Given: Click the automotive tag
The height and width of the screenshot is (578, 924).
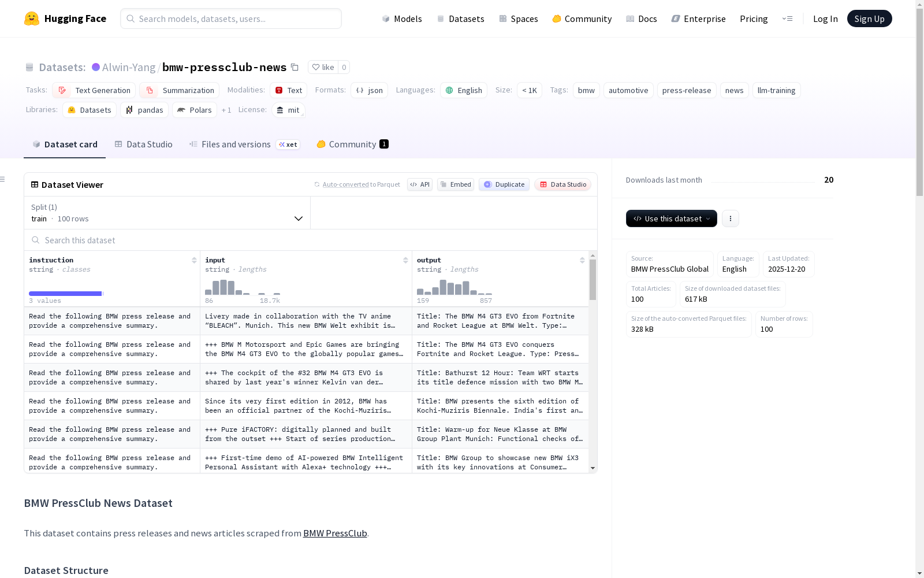Looking at the screenshot, I should 628,90.
